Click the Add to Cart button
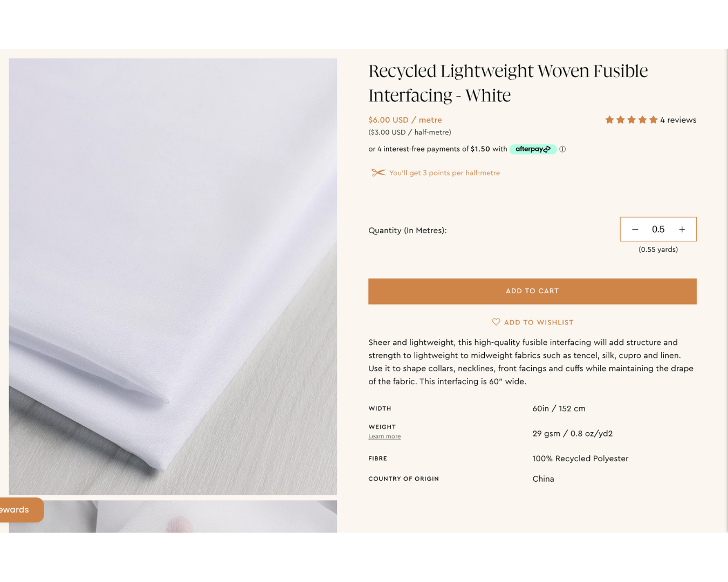 (532, 291)
